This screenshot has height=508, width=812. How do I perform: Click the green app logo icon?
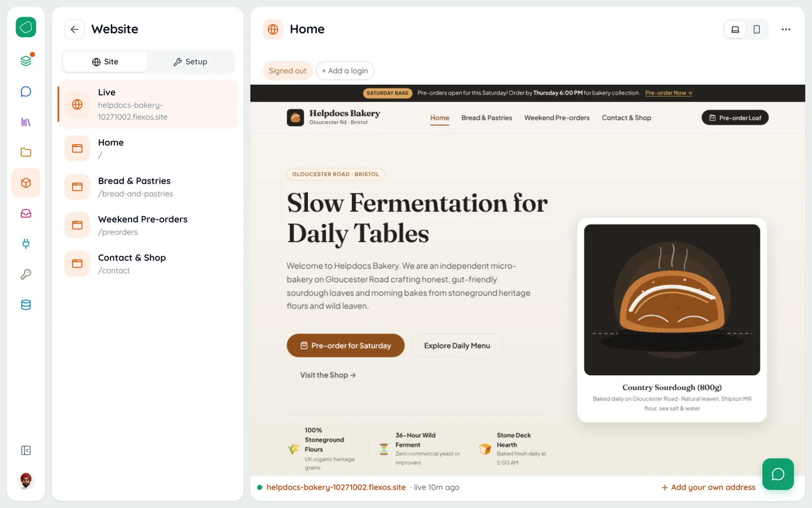point(26,27)
